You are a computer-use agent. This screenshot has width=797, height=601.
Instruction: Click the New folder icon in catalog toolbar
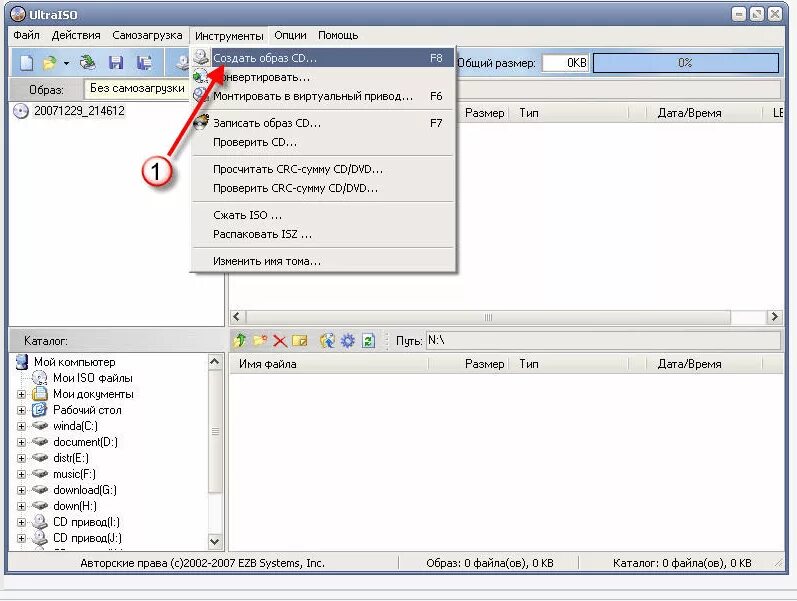tap(260, 340)
